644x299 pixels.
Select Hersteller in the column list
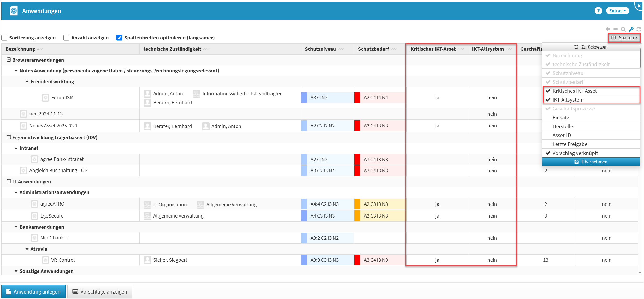coord(564,126)
